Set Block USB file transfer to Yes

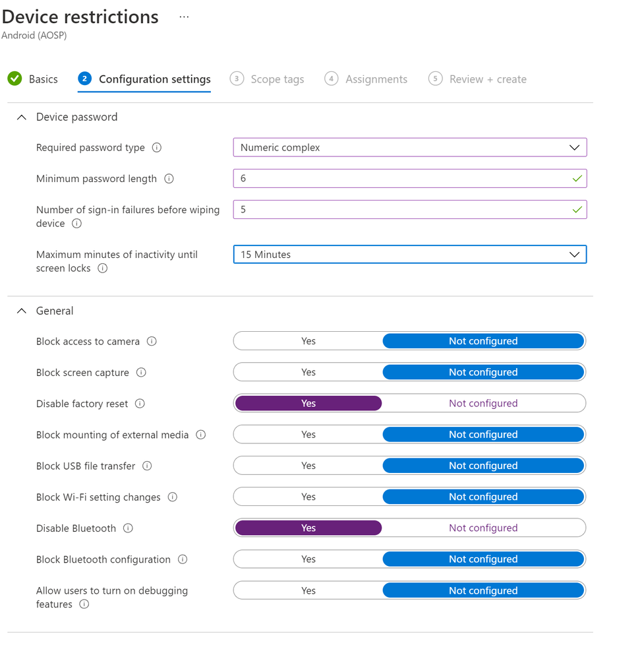pos(308,465)
